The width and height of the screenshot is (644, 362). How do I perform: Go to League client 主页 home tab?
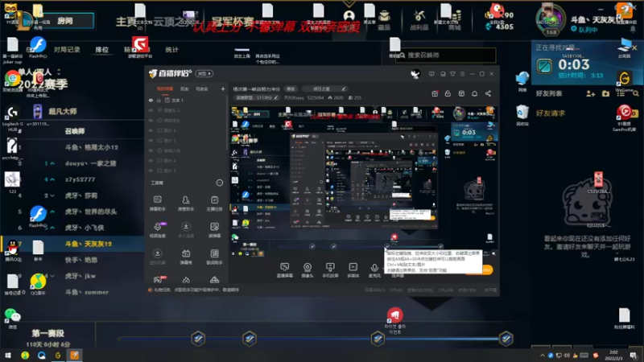click(126, 22)
